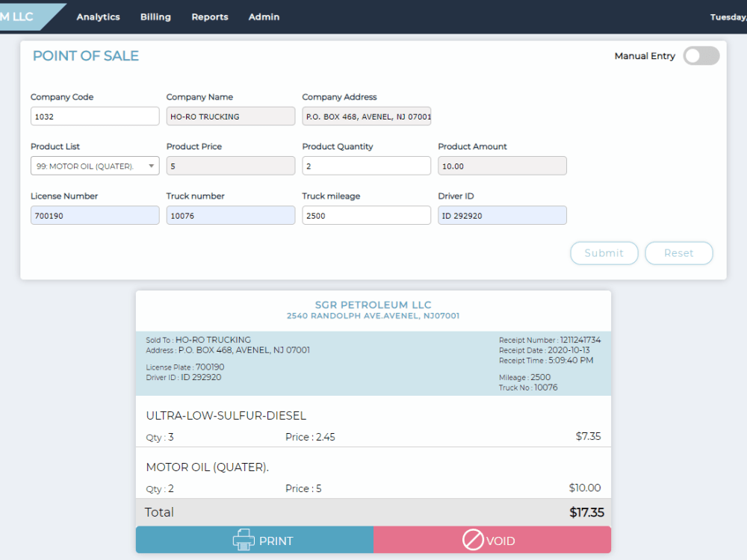Click the $7.35 diesel amount
747x560 pixels.
point(588,436)
